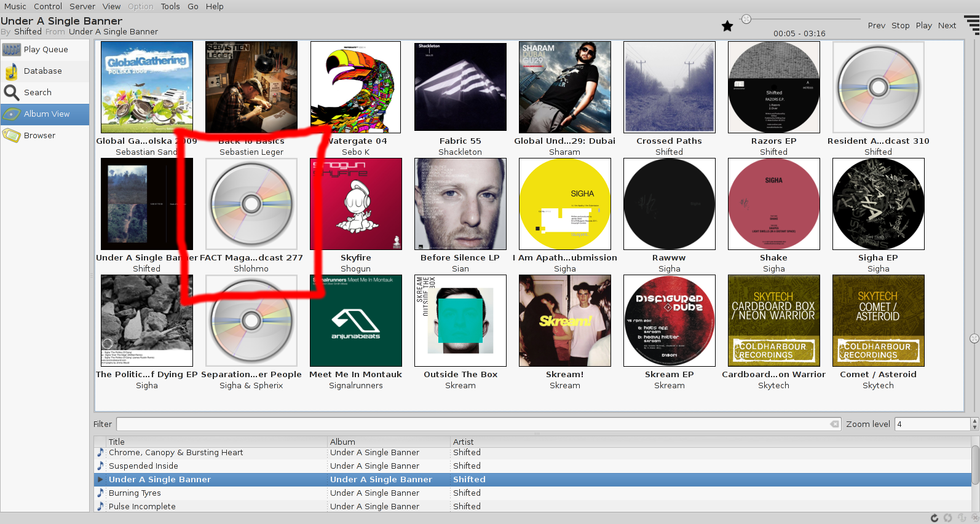
Task: Click the Zoom level value field
Action: 932,424
